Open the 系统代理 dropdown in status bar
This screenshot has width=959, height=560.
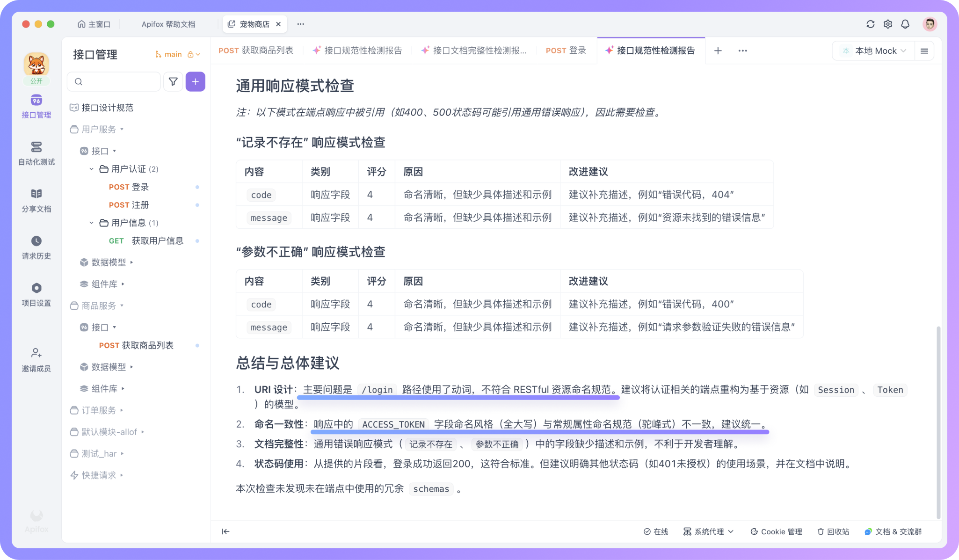pyautogui.click(x=708, y=532)
